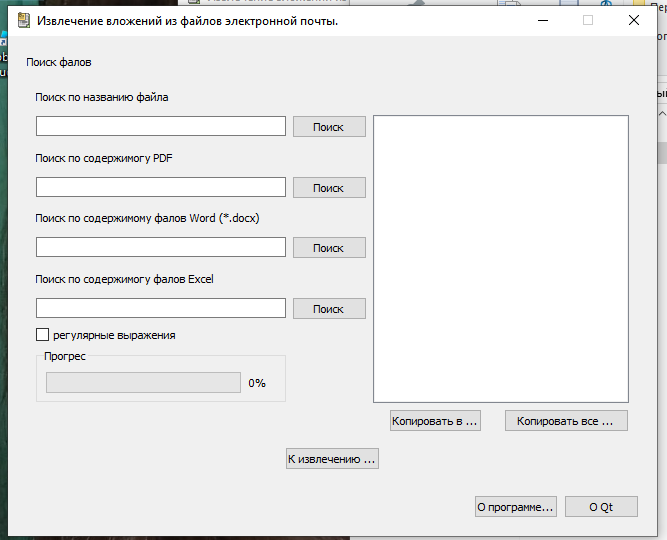Close the attachment extraction window

(633, 20)
